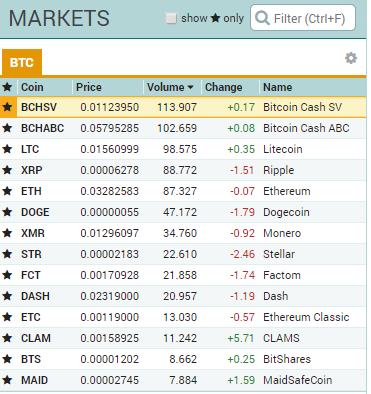Toggle the star for ETH
The width and height of the screenshot is (371, 394).
coord(8,191)
